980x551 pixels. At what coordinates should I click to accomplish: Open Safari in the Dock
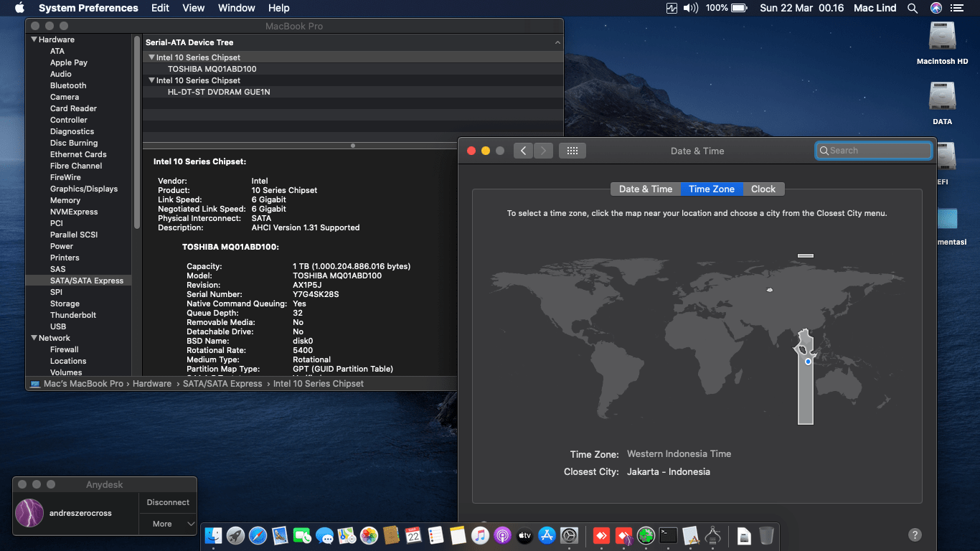[x=258, y=535]
